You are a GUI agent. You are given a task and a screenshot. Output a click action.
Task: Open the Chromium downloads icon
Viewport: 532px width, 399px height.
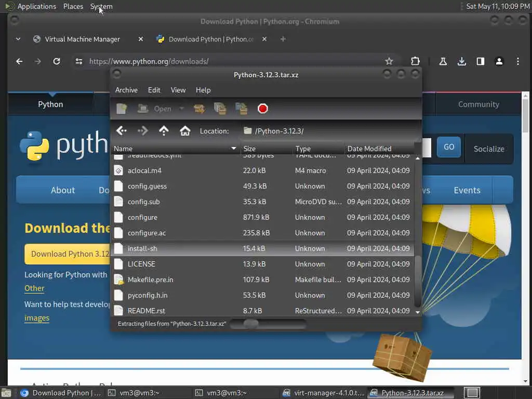pos(461,61)
